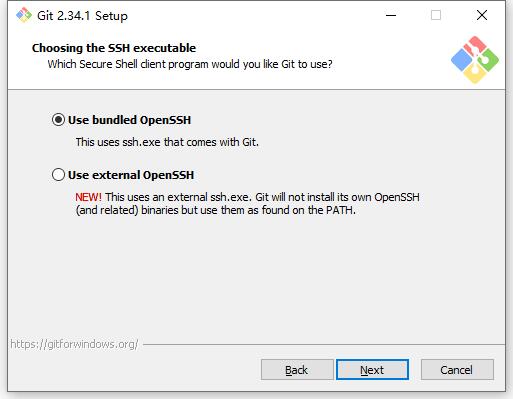
Task: Click the disabled maximize window icon
Action: pyautogui.click(x=436, y=15)
